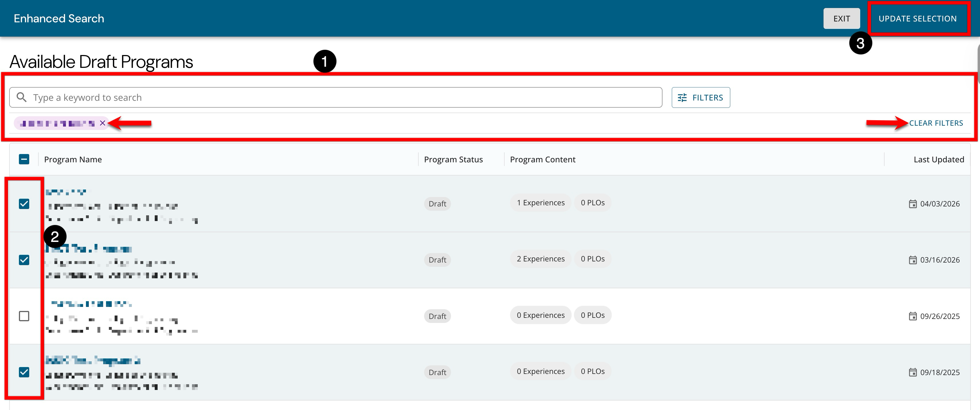This screenshot has width=980, height=410.
Task: Uncheck the program dated 03/16/2026
Action: 24,260
